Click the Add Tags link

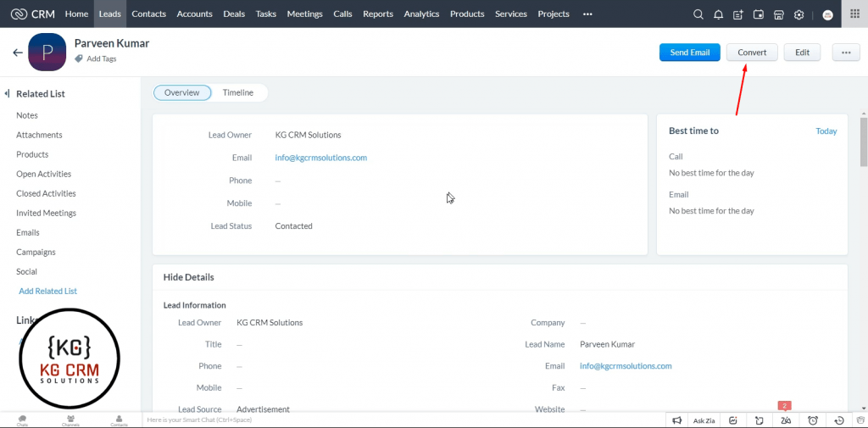102,58
